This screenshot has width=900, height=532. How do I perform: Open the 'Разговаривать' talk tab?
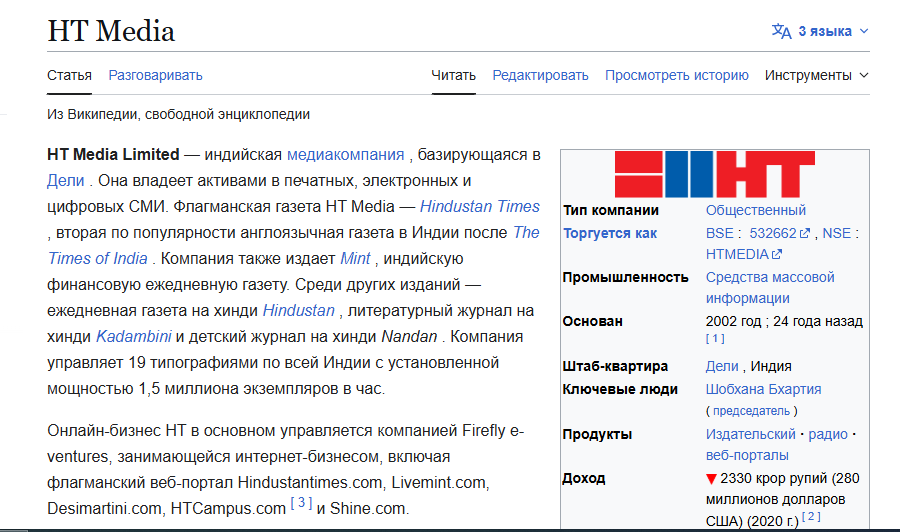(156, 75)
